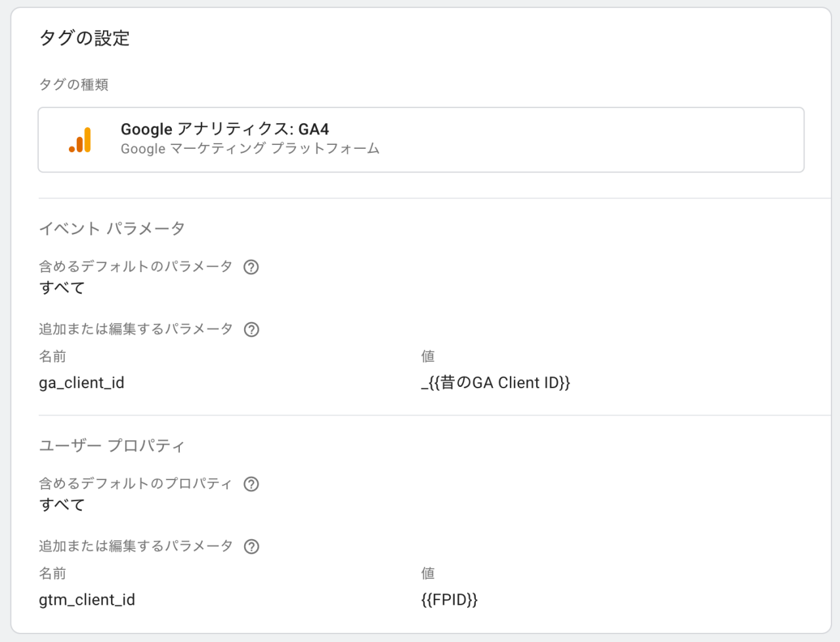Image resolution: width=840 pixels, height=642 pixels.
Task: Click the ga_client_id parameter name
Action: 81,383
